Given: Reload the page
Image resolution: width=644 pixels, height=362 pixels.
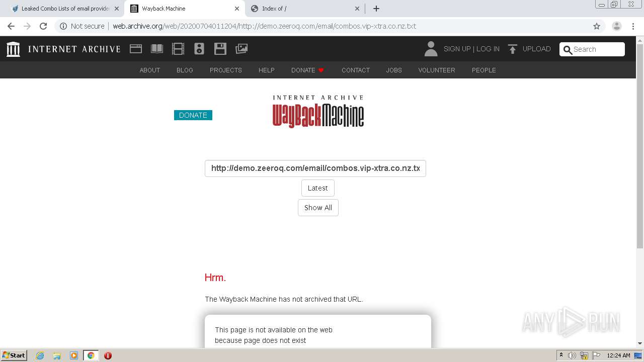Looking at the screenshot, I should pyautogui.click(x=43, y=26).
